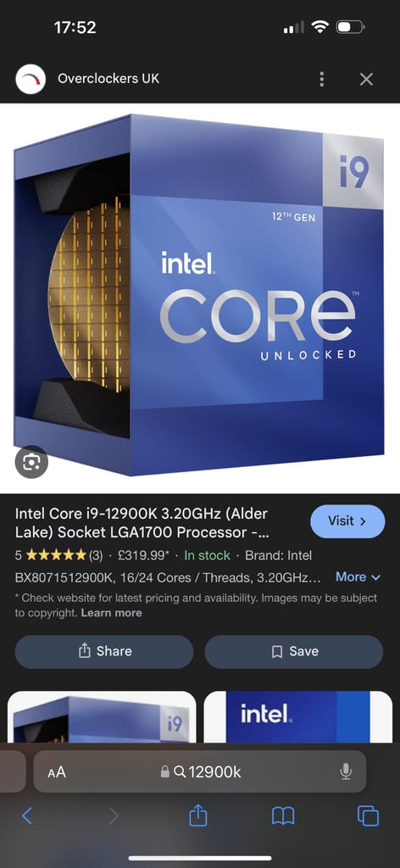Open Safari AA reader options
The width and height of the screenshot is (400, 868).
(x=57, y=771)
